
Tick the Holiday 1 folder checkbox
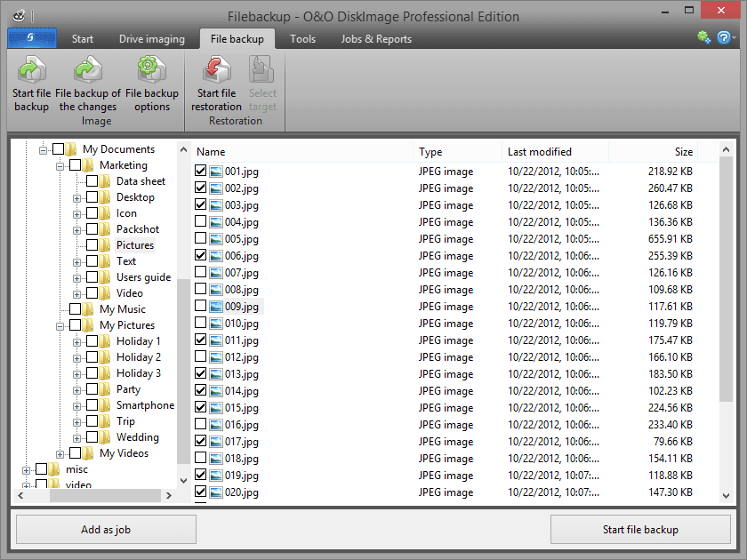click(x=92, y=341)
